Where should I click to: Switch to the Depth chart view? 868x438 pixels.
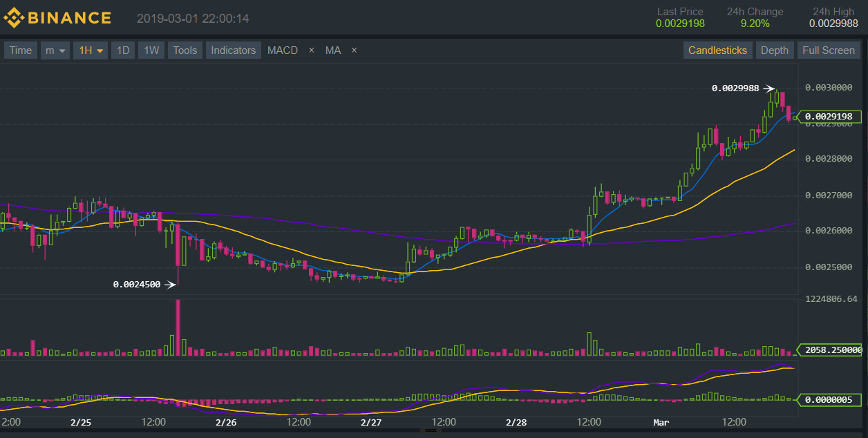(x=774, y=50)
